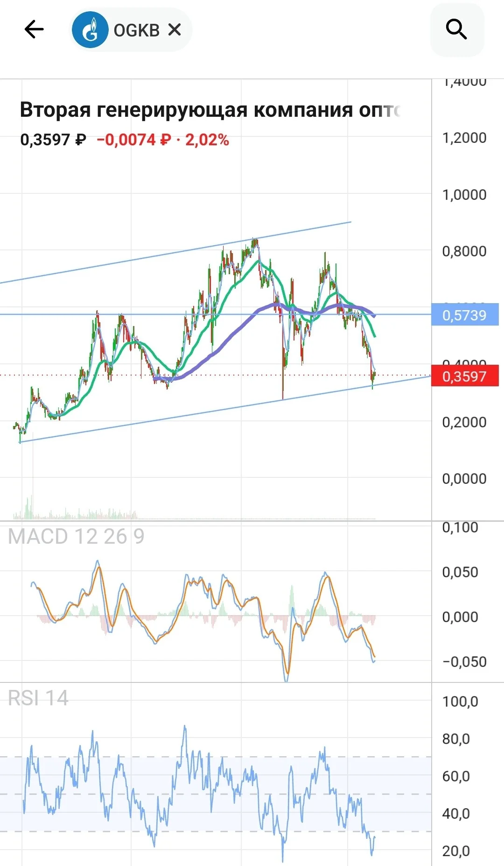This screenshot has width=504, height=866.
Task: Open the search magnifier
Action: point(456,30)
